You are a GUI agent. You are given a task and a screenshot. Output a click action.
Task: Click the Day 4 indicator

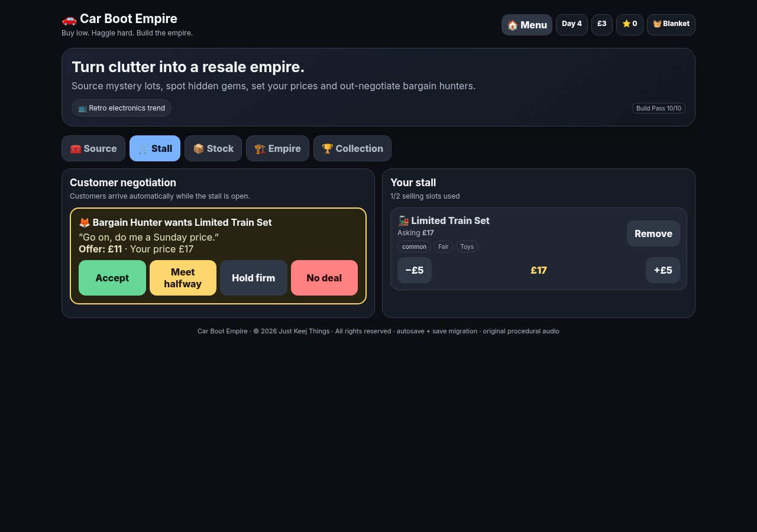[572, 25]
